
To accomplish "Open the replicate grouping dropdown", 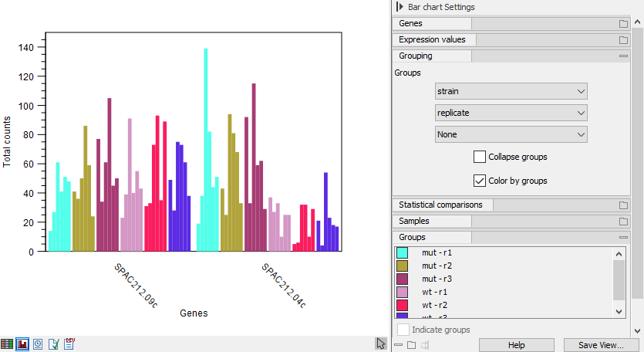I will tap(511, 113).
